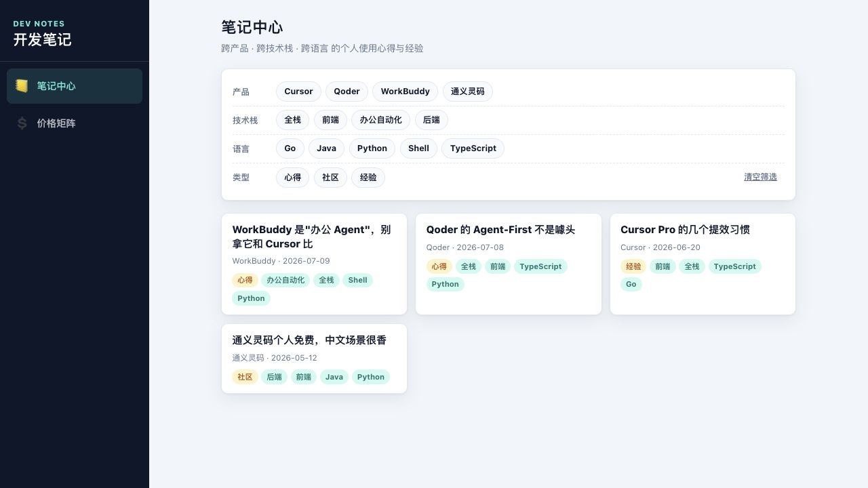
Task: Click the 笔记中心 page heading
Action: [252, 27]
